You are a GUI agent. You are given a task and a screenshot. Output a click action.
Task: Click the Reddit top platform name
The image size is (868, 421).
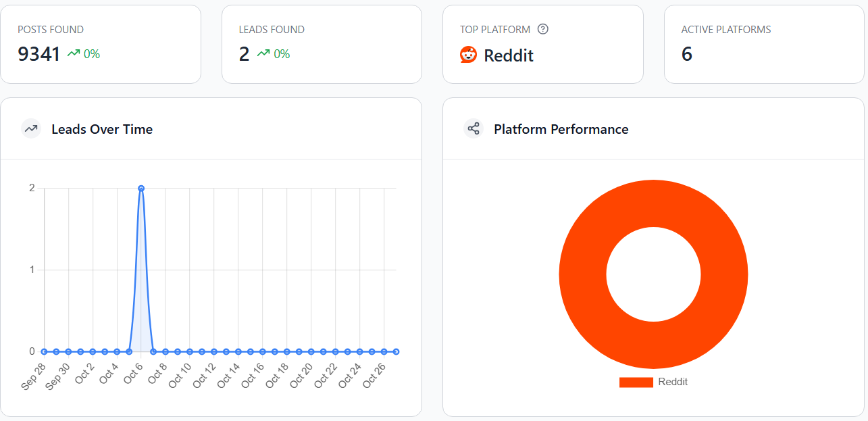[x=509, y=55]
